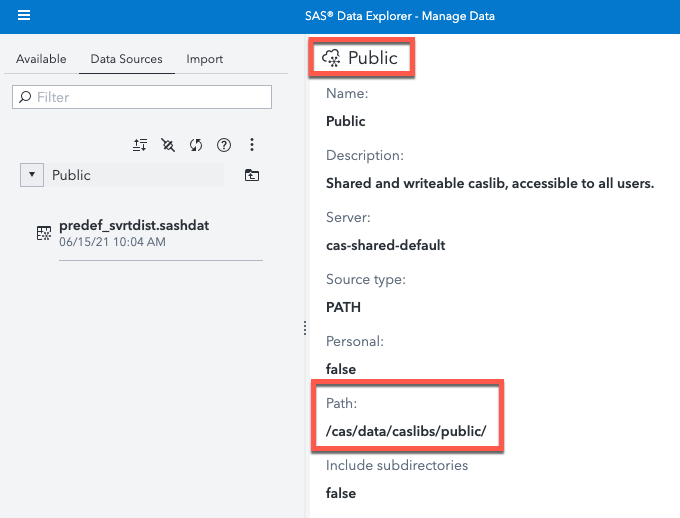Click the cas-shared-default server value

[385, 245]
